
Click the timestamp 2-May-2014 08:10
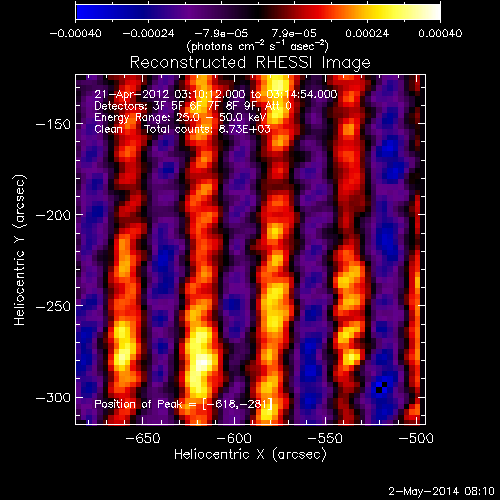pyautogui.click(x=441, y=491)
